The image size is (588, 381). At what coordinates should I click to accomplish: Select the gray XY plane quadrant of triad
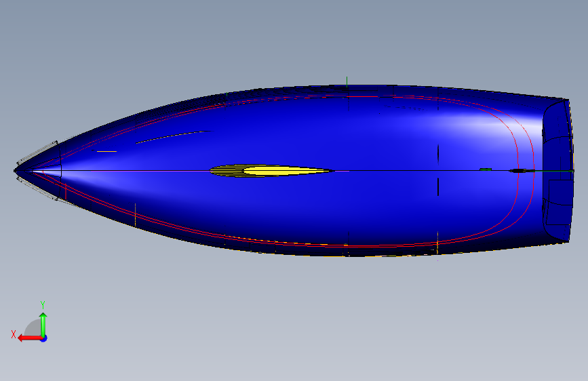[x=33, y=327]
